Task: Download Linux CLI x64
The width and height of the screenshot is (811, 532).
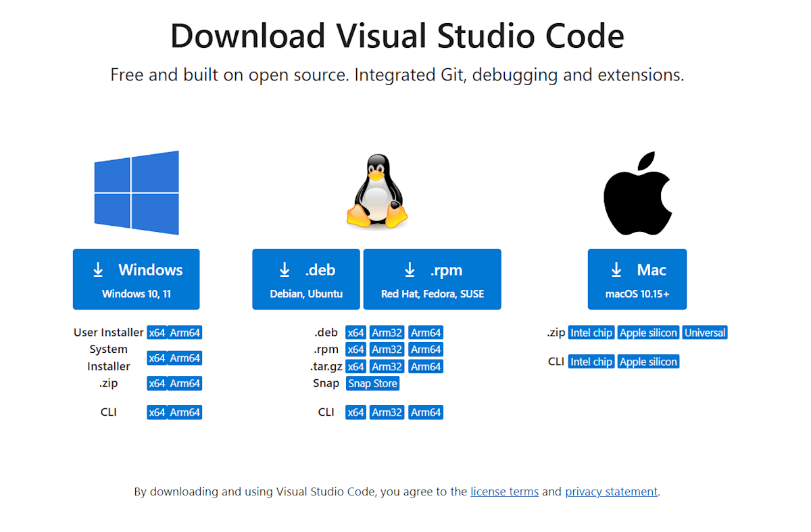Action: 356,412
